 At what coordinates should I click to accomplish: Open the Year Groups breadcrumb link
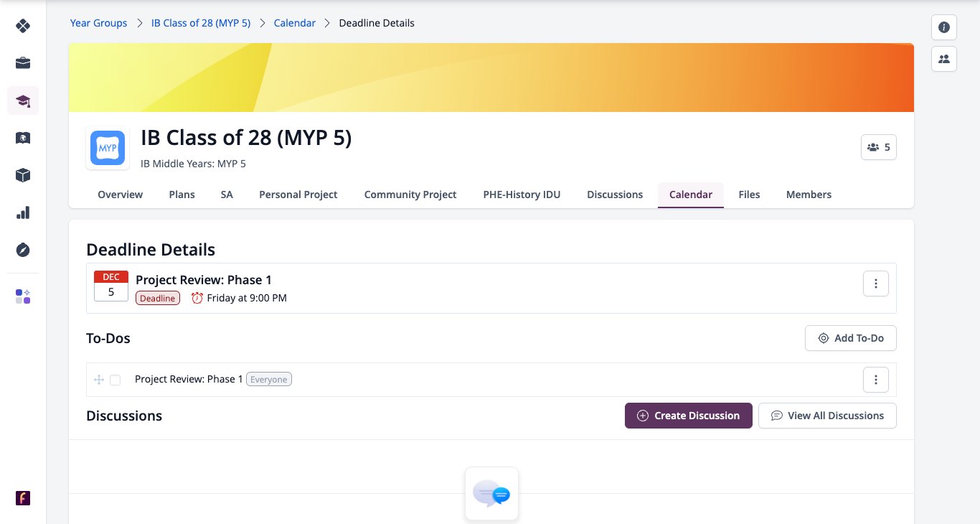point(98,23)
